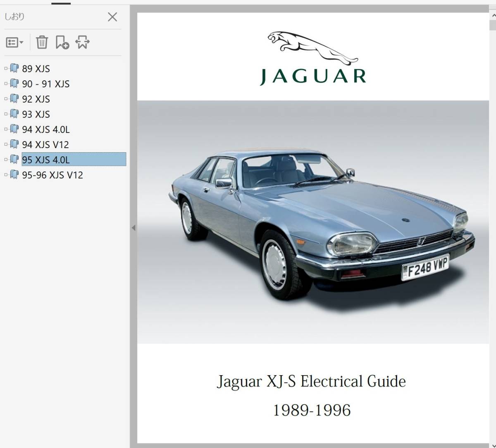This screenshot has height=448, width=496.
Task: Expand the 93 XJS bookmark node
Action: click(x=6, y=114)
